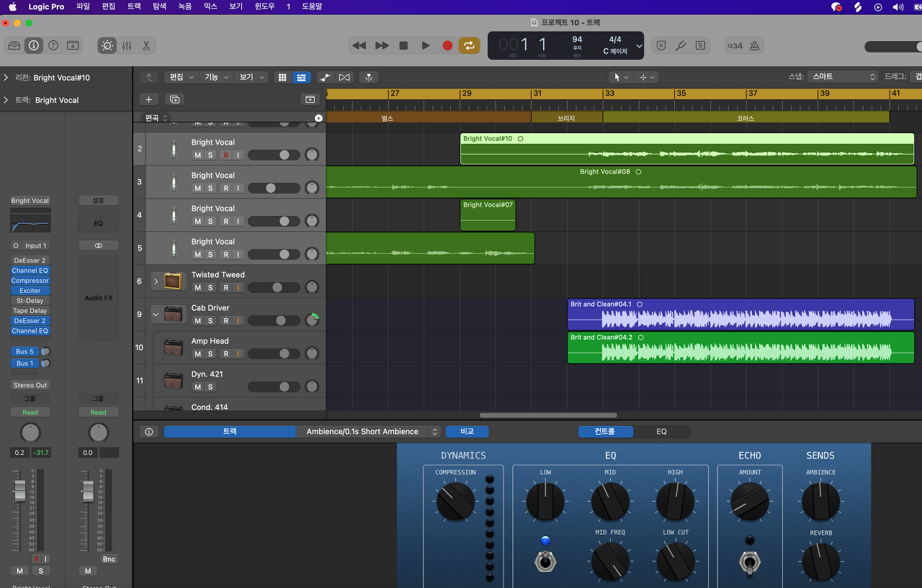Click the Catch playhead icon
The width and height of the screenshot is (922, 588).
click(x=368, y=77)
